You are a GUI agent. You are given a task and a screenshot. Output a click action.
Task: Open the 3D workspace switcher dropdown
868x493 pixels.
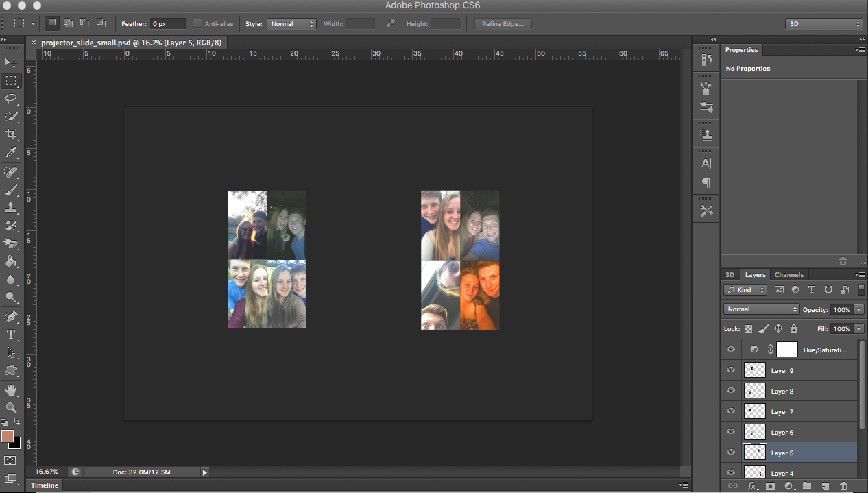click(823, 24)
